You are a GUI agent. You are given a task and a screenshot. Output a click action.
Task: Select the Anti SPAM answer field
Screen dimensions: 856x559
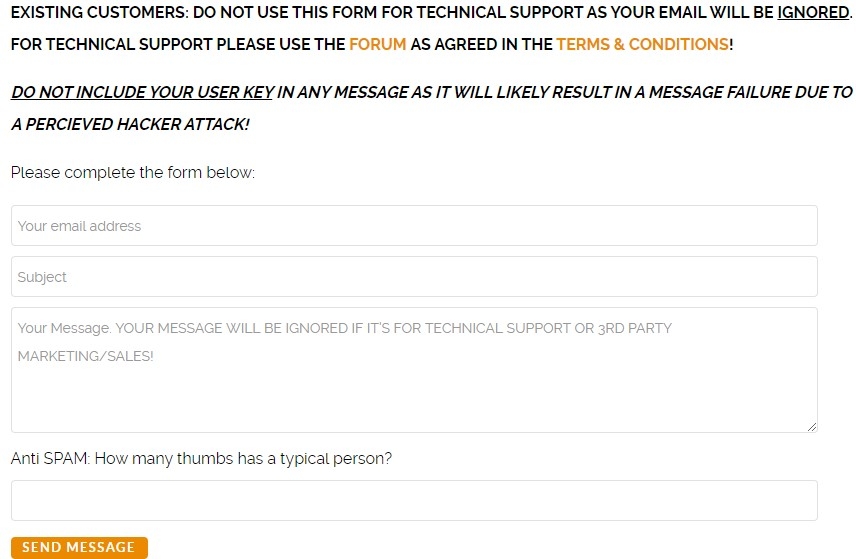click(414, 500)
